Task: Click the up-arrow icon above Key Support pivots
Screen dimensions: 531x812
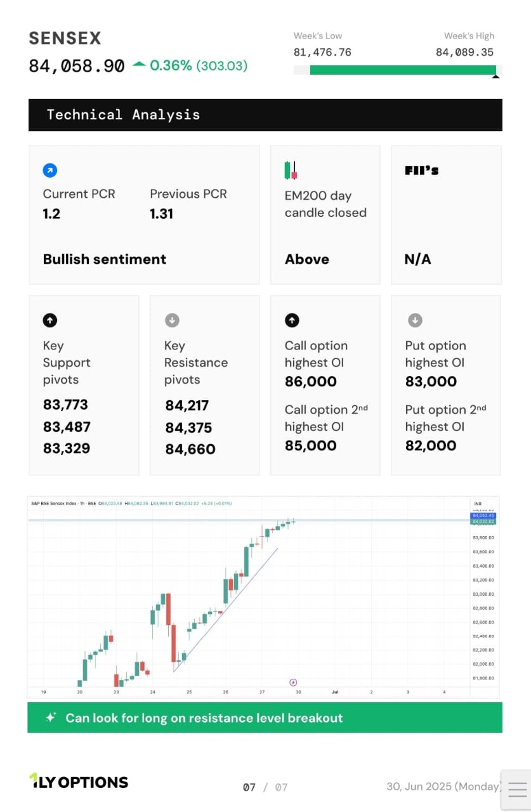Action: pyautogui.click(x=50, y=320)
